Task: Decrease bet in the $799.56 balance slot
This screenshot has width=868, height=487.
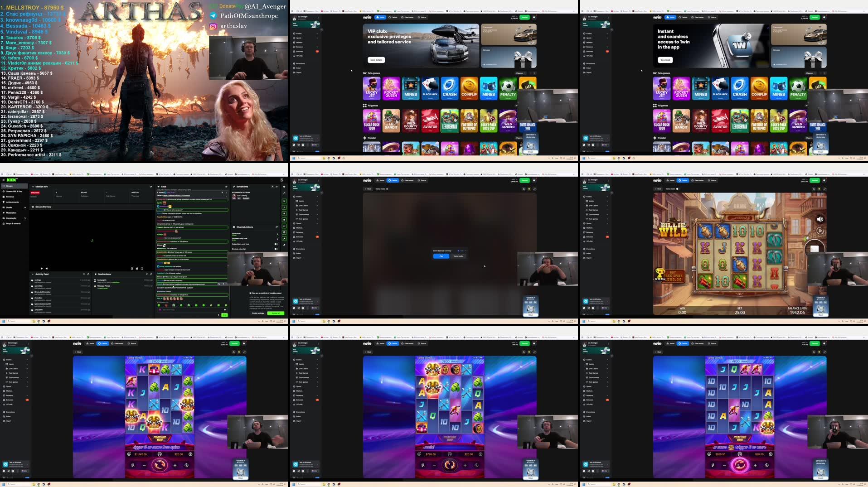Action: tap(434, 465)
